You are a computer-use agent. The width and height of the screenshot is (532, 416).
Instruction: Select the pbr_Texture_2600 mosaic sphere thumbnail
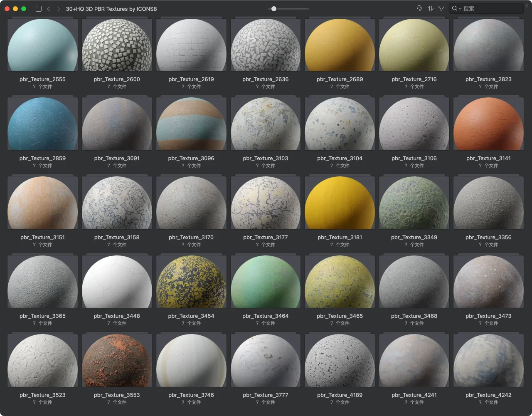coord(117,45)
